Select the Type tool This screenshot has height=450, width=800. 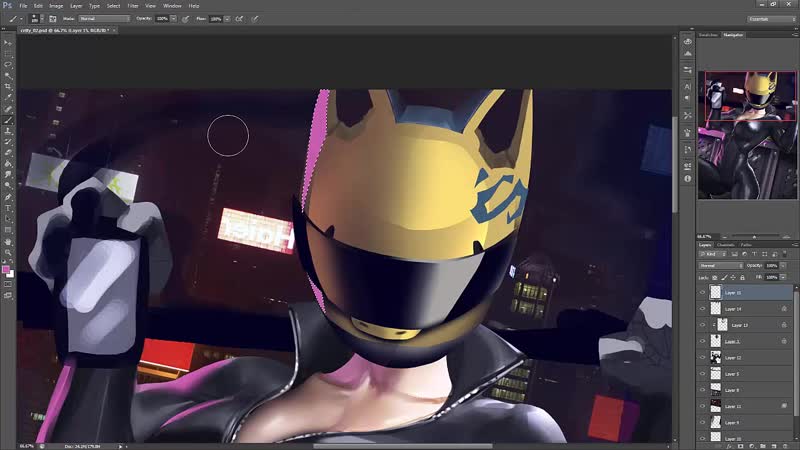coord(8,208)
